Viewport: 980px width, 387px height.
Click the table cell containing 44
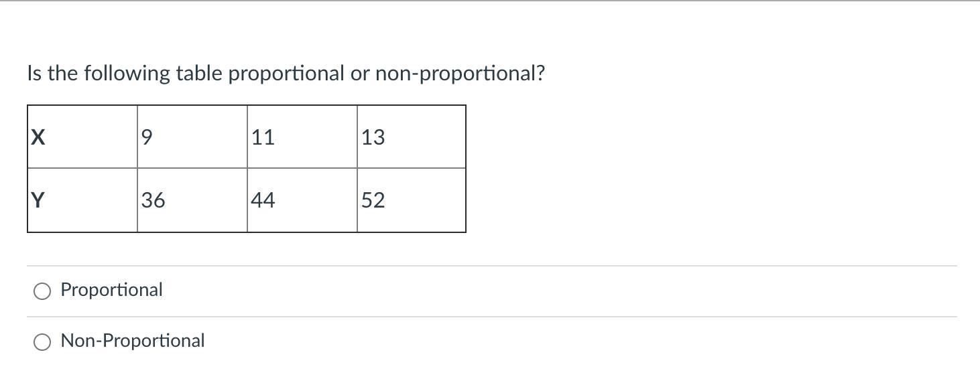click(302, 200)
